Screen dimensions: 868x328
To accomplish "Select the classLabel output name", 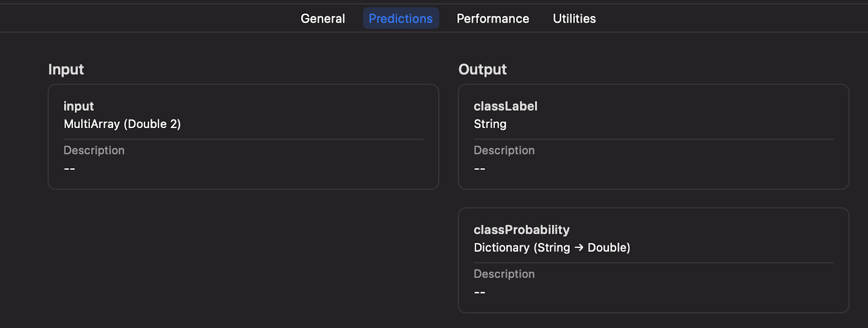I will (x=506, y=106).
